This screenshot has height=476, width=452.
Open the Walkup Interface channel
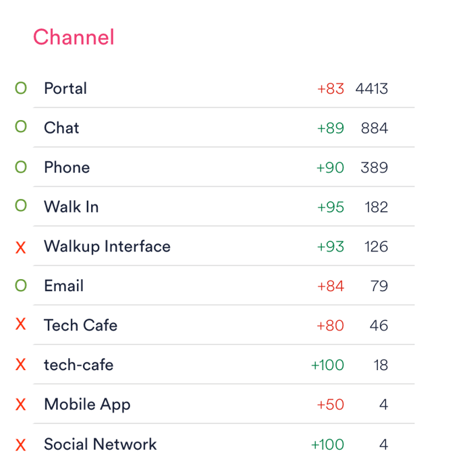[x=107, y=246]
